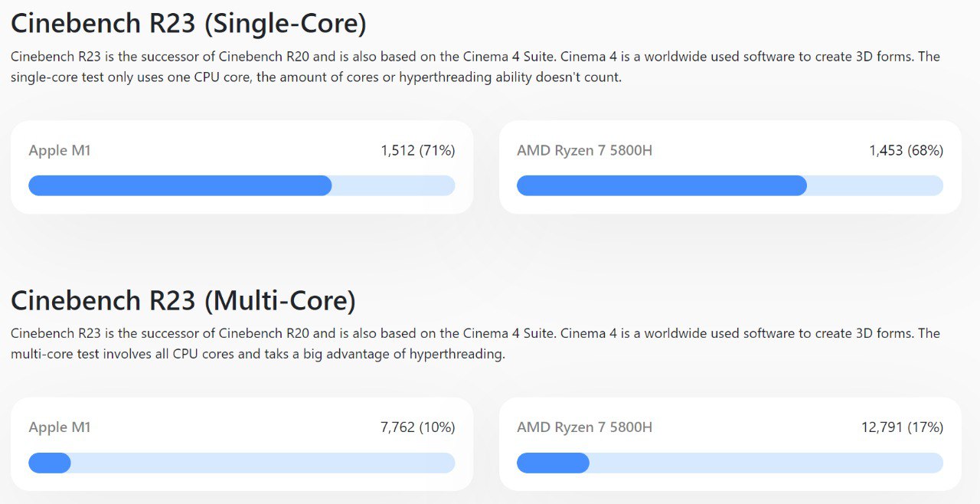Click the 1,453 (68%) score text
The height and width of the screenshot is (504, 980).
click(906, 151)
